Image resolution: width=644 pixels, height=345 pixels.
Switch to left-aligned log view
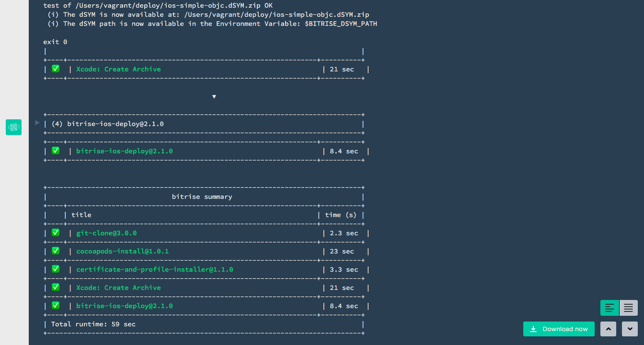point(609,308)
